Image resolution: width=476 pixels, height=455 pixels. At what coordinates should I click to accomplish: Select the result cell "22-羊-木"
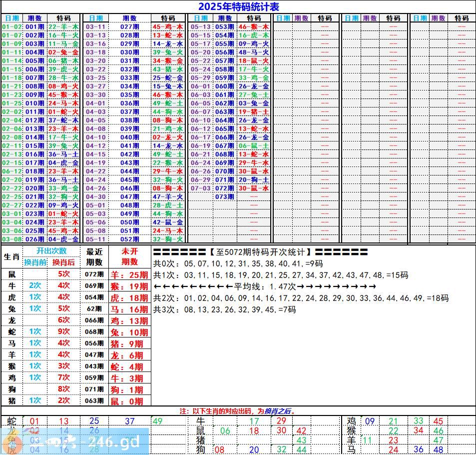[63, 26]
